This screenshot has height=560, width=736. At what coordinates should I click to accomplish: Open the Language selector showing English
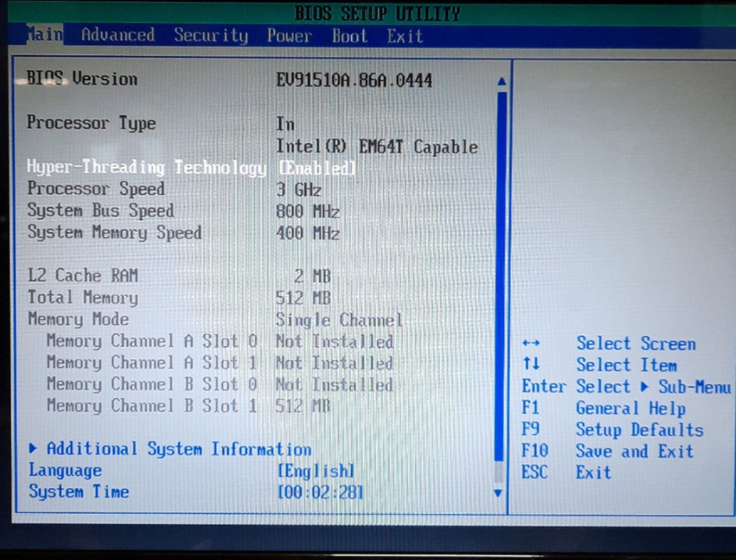coord(315,470)
